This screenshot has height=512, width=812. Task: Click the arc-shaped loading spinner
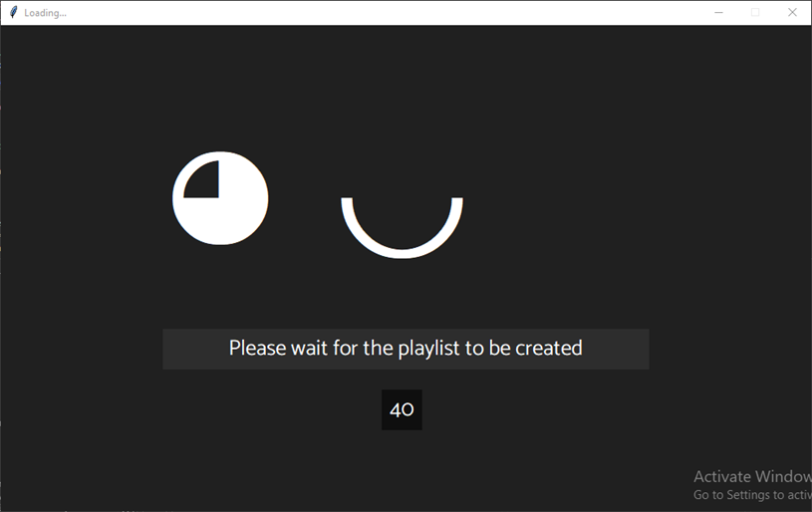click(x=402, y=228)
